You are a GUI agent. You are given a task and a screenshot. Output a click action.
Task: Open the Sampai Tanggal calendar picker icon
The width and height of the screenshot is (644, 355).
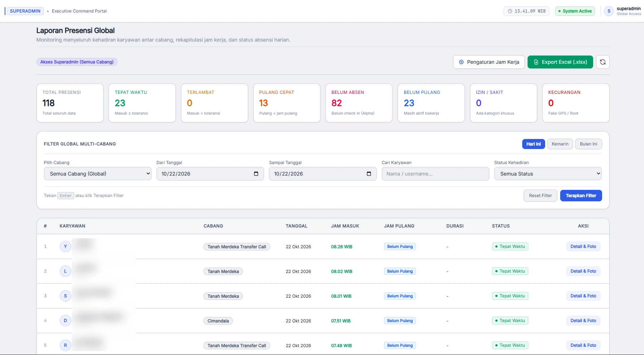369,174
